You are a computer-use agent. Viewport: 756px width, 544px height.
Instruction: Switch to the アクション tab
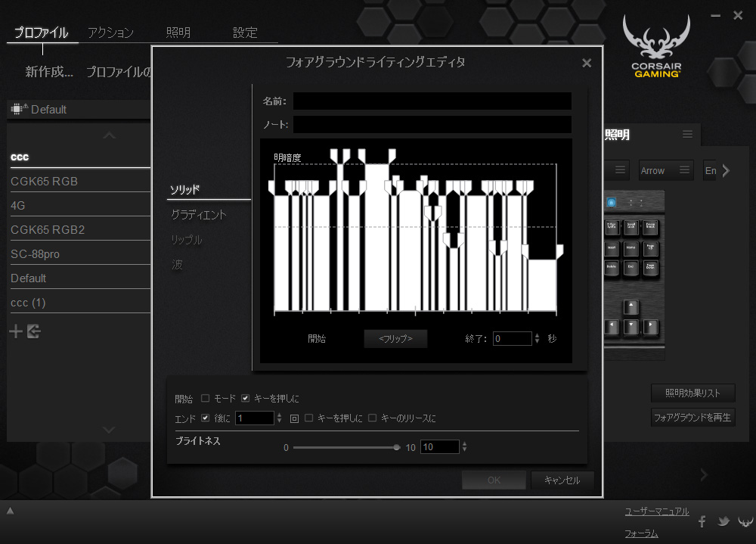pos(110,33)
